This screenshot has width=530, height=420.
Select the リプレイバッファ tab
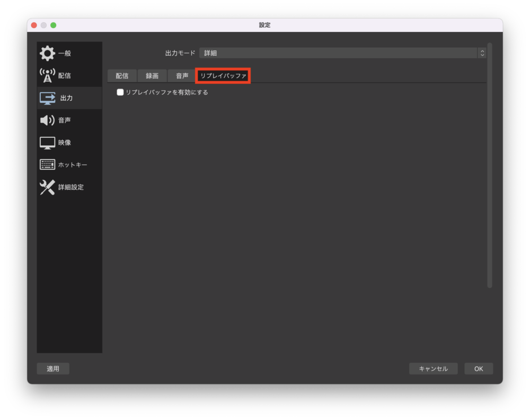223,76
